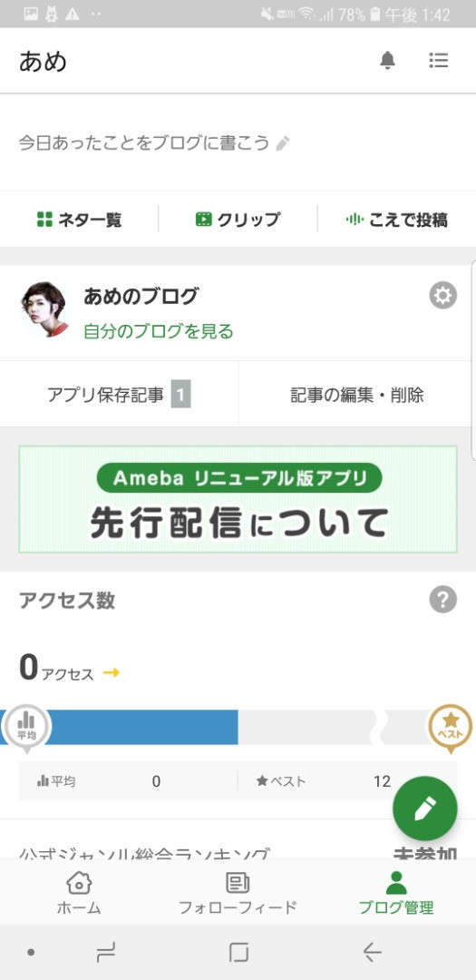Open notifications bell icon
The image size is (476, 980).
click(x=388, y=61)
